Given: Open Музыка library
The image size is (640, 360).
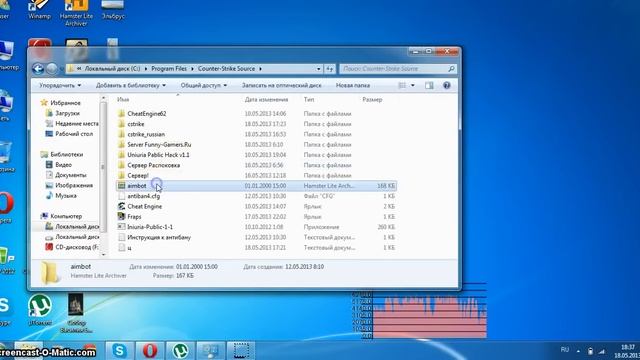Looking at the screenshot, I should tap(66, 196).
